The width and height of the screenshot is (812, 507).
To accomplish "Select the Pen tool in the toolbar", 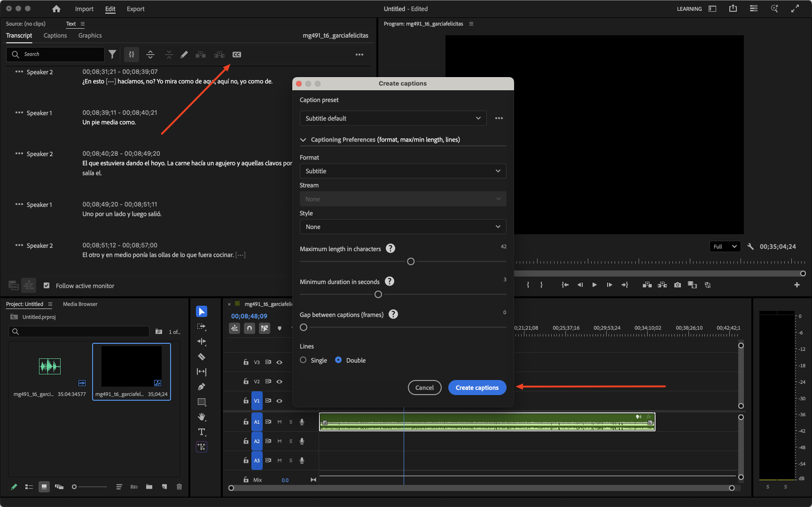I will point(202,387).
